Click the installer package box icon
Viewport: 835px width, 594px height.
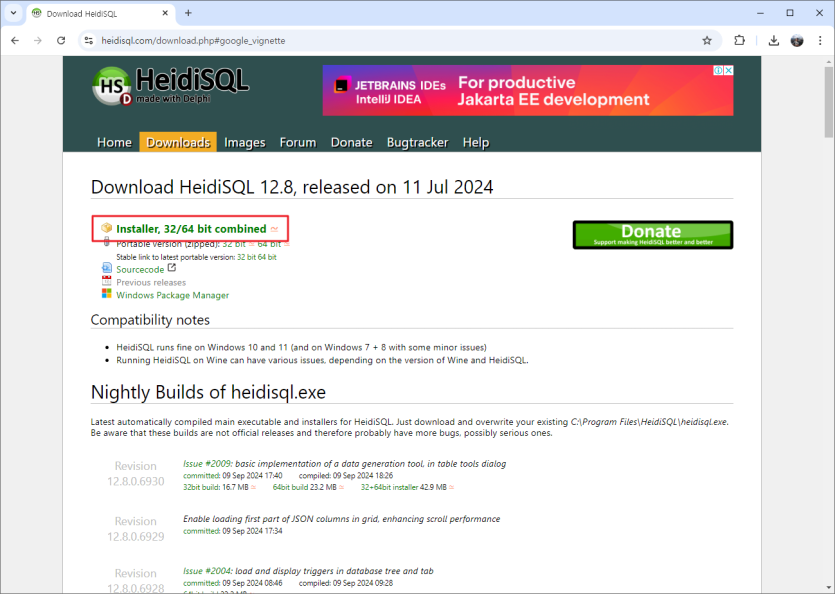coord(107,228)
